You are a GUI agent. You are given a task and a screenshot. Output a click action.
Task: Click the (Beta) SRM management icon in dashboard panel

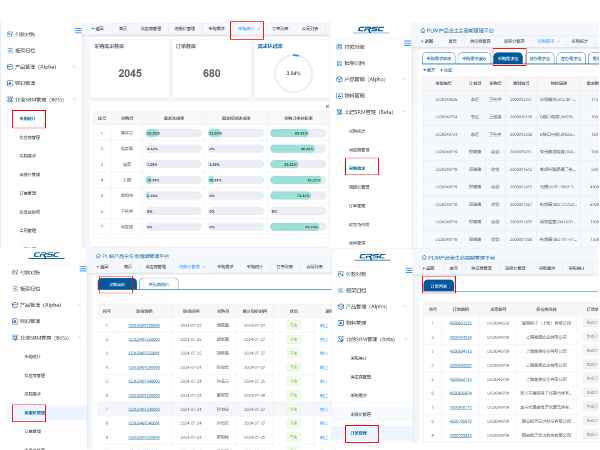[10, 99]
